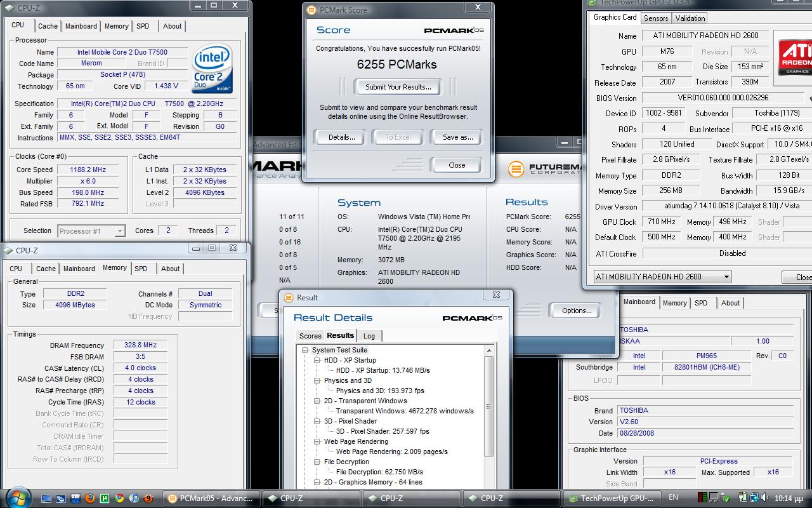Screen dimensions: 812x508
Task: Collapse the 2D - Transparent Windows node
Action: (x=317, y=401)
